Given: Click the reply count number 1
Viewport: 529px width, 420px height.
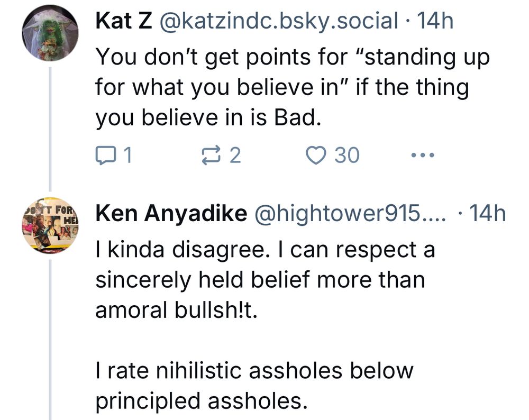Looking at the screenshot, I should tap(128, 155).
